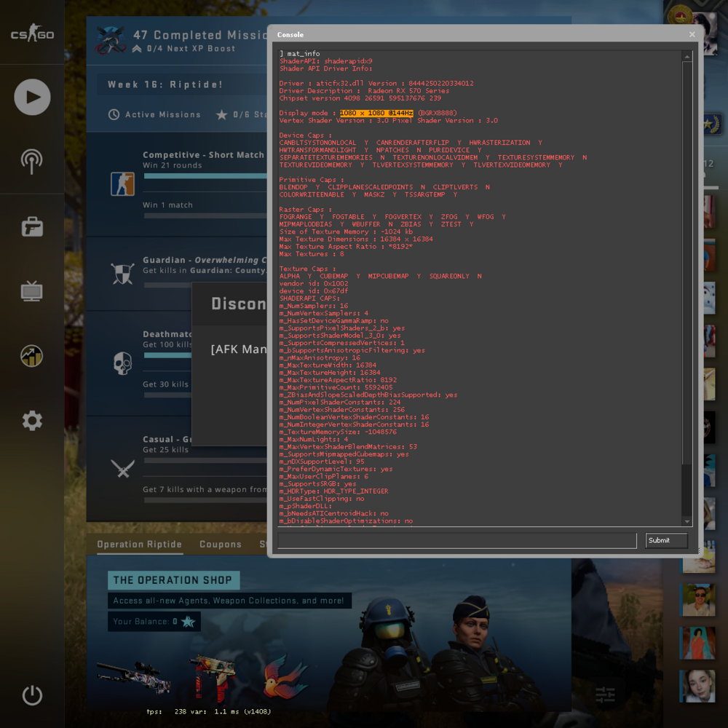Image resolution: width=728 pixels, height=728 pixels.
Task: Click the power quit icon
Action: point(32,695)
